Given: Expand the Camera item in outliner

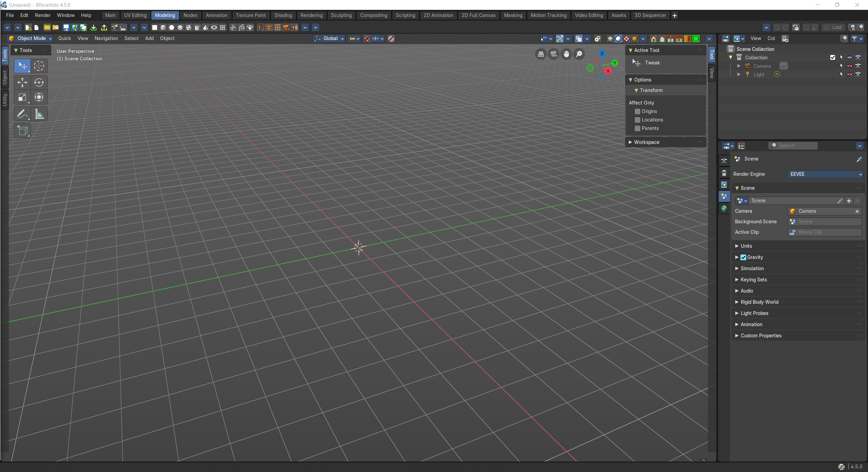Looking at the screenshot, I should (739, 66).
